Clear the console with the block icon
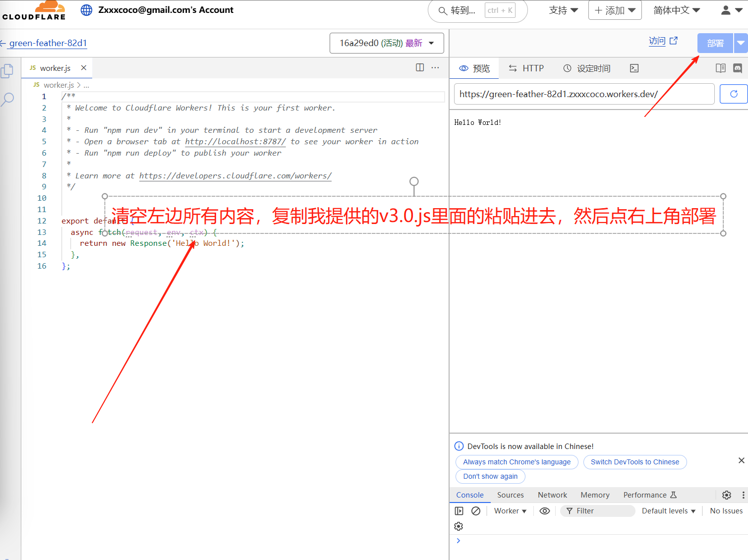 (x=475, y=511)
